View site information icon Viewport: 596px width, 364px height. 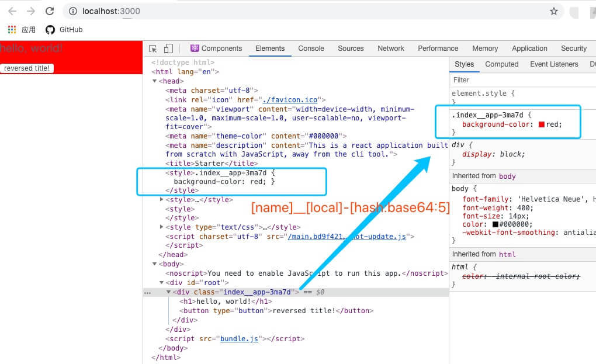[x=73, y=12]
